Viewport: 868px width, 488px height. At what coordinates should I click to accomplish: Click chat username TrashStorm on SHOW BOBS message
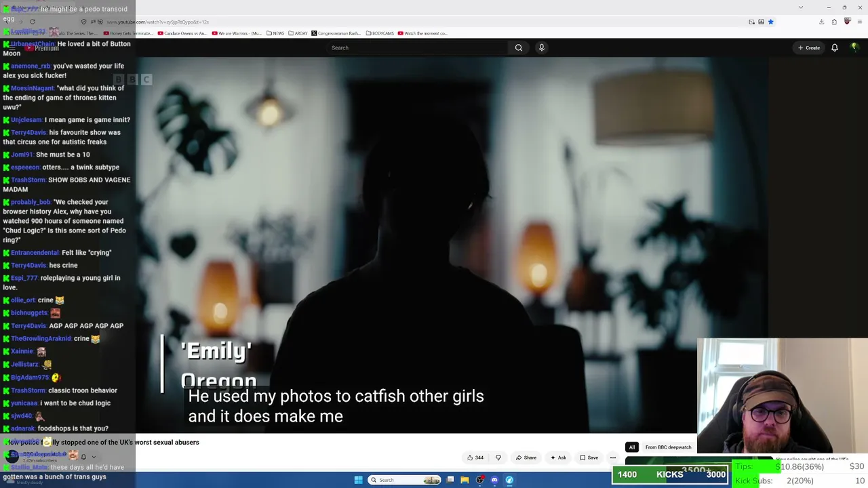click(28, 180)
